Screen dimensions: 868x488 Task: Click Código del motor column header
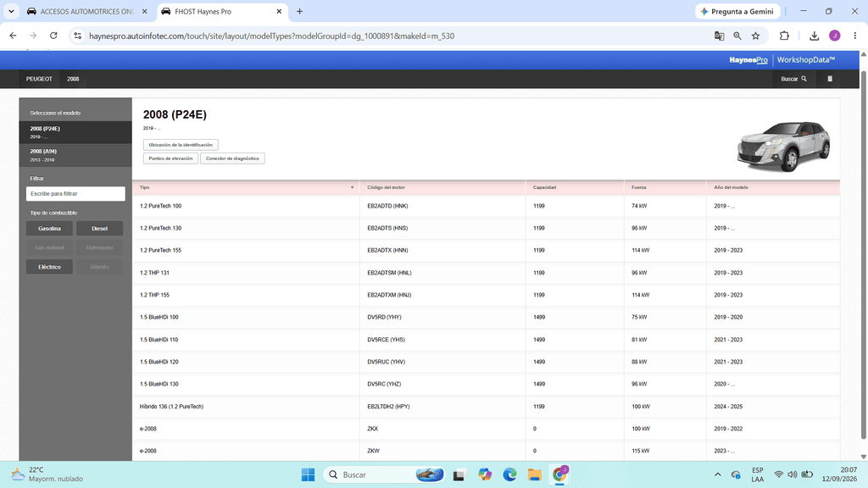coord(442,187)
